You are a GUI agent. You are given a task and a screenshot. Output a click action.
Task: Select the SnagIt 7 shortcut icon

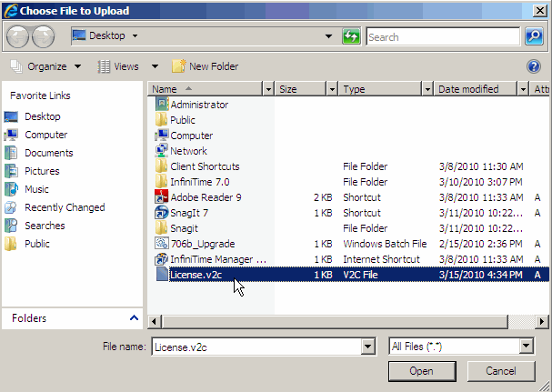(x=162, y=213)
